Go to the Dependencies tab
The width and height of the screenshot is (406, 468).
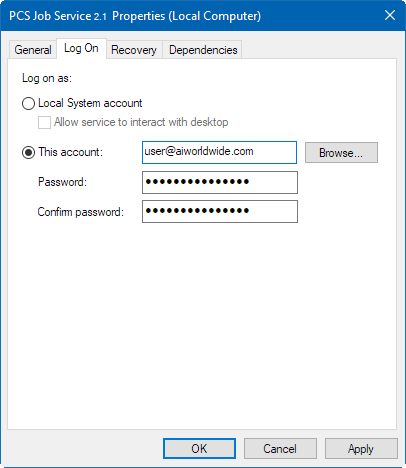click(203, 50)
